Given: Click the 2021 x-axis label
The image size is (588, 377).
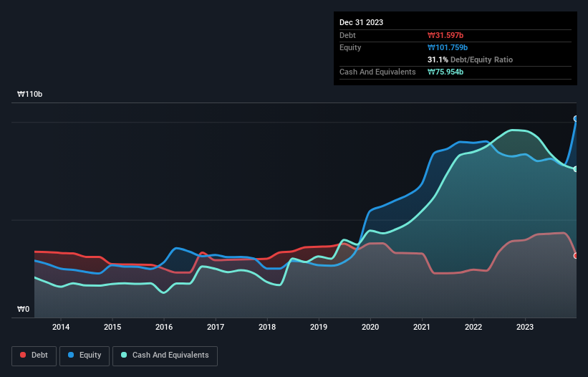Looking at the screenshot, I should tap(422, 327).
